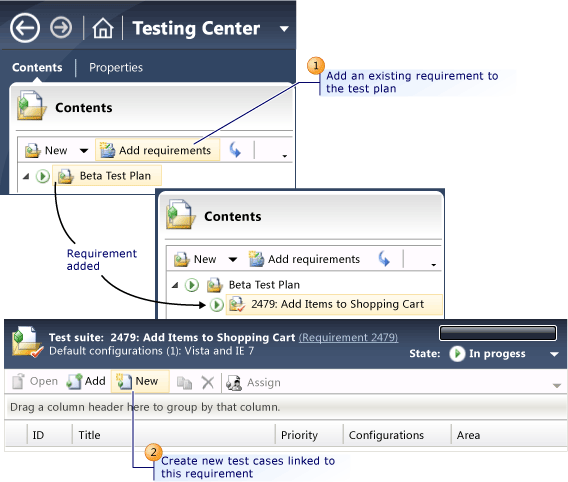Sort by the Configurations column header
Image resolution: width=568 pixels, height=482 pixels.
point(397,435)
